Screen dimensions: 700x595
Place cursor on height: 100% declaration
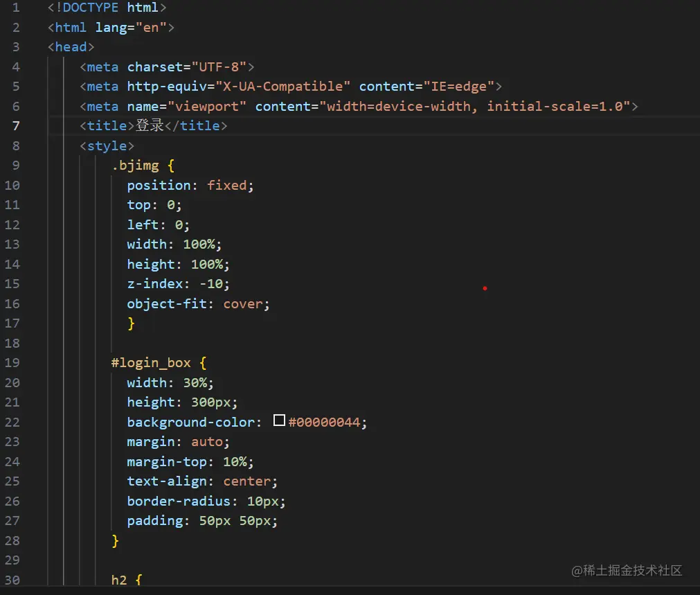click(x=178, y=265)
